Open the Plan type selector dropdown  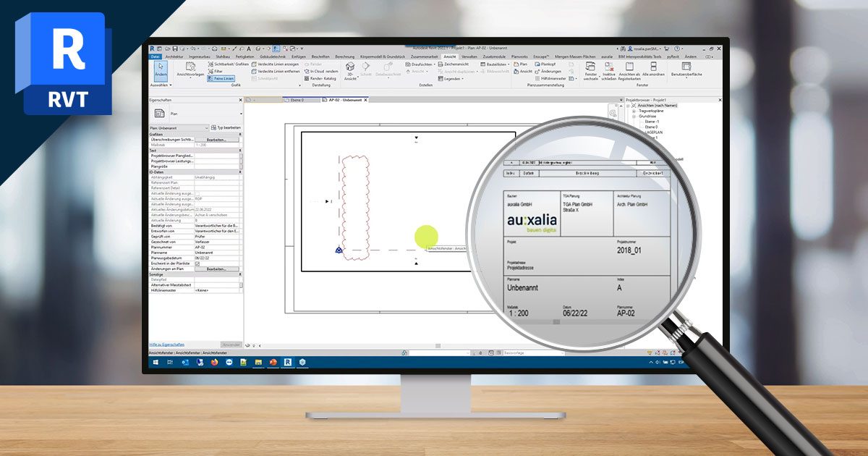(241, 114)
